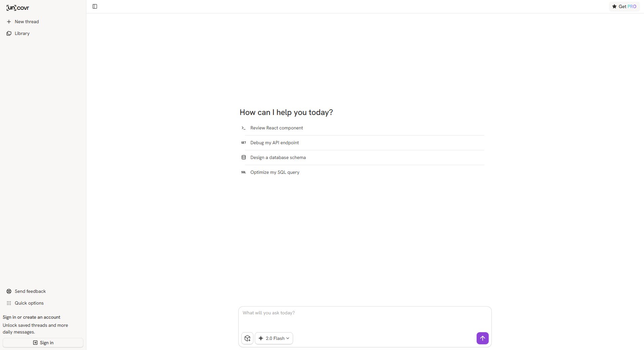Click the Sign in button
Viewport: 644px width, 350px height.
(x=43, y=343)
